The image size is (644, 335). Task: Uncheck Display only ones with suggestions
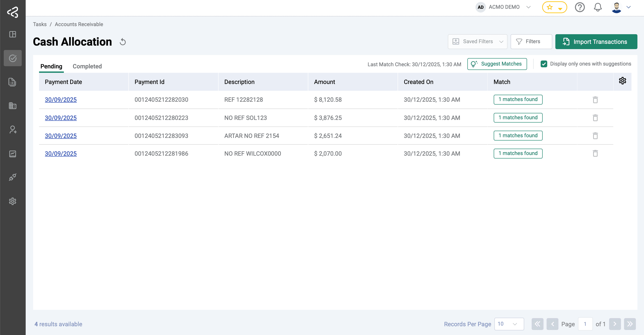544,64
